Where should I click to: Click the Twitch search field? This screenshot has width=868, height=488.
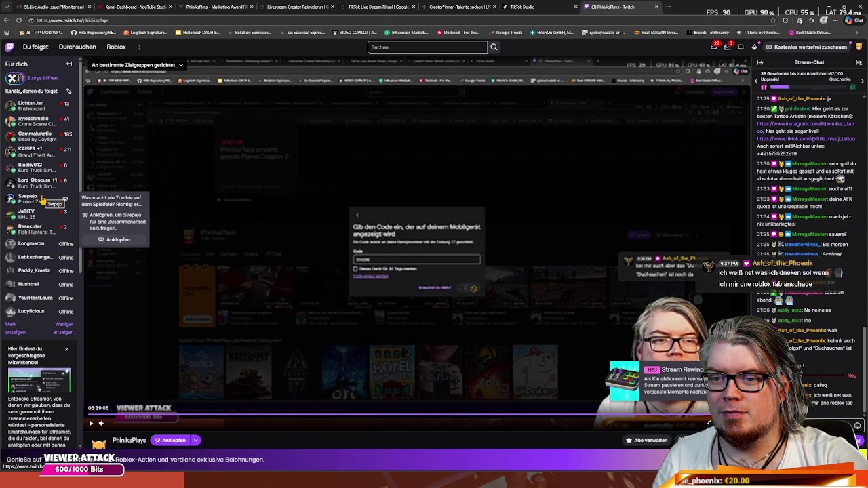(427, 47)
